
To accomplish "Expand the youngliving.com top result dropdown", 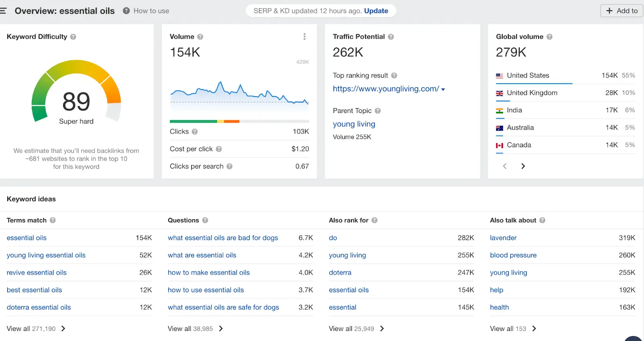I will 443,89.
